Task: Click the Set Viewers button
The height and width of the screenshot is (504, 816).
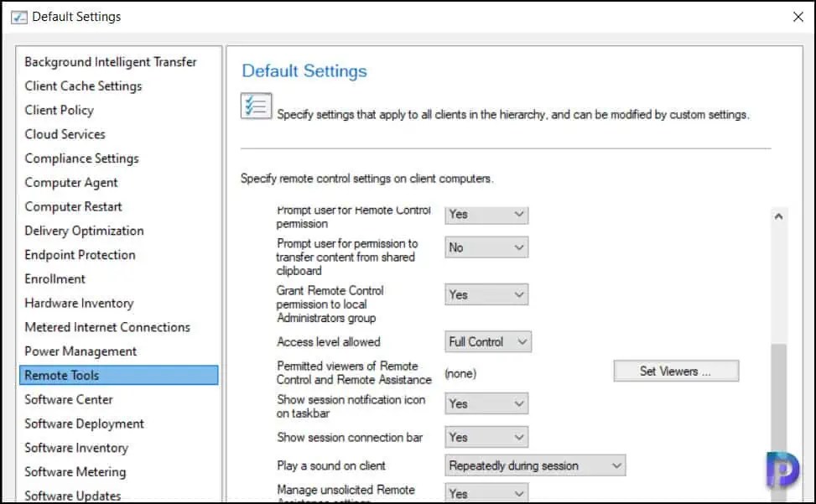Action: point(675,370)
